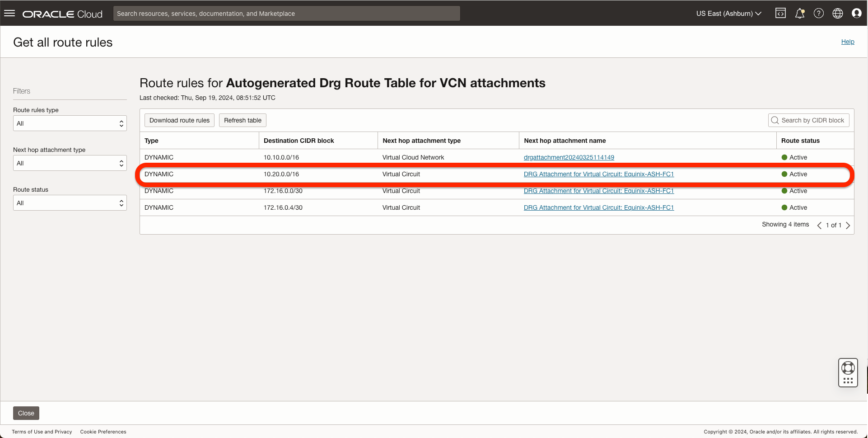Click the Refresh table button
Viewport: 868px width, 438px height.
point(243,120)
